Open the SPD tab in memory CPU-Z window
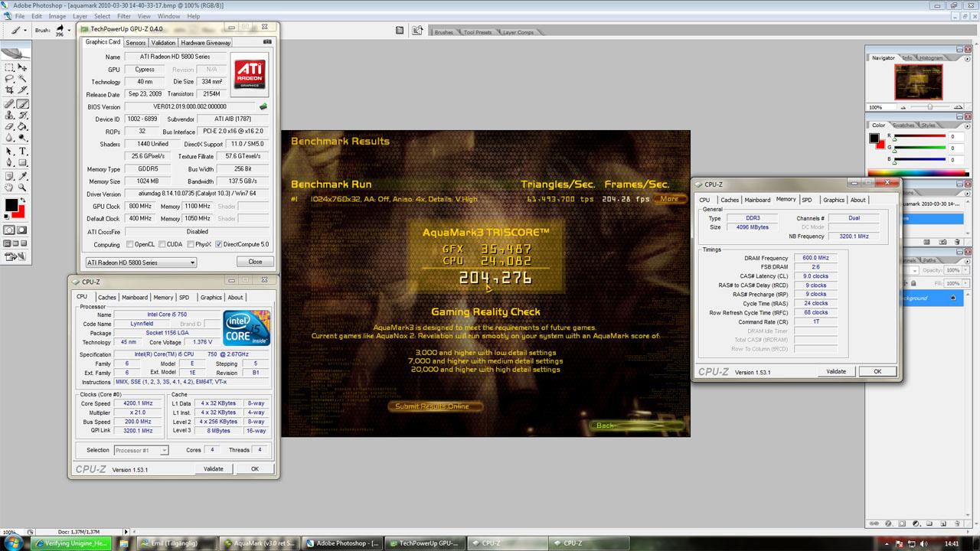This screenshot has width=980, height=551. (807, 200)
